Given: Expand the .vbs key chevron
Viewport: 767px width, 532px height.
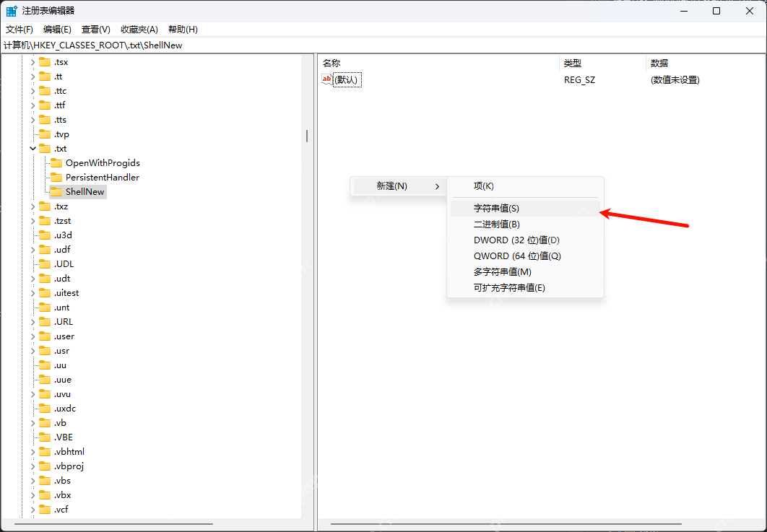Looking at the screenshot, I should coord(32,481).
